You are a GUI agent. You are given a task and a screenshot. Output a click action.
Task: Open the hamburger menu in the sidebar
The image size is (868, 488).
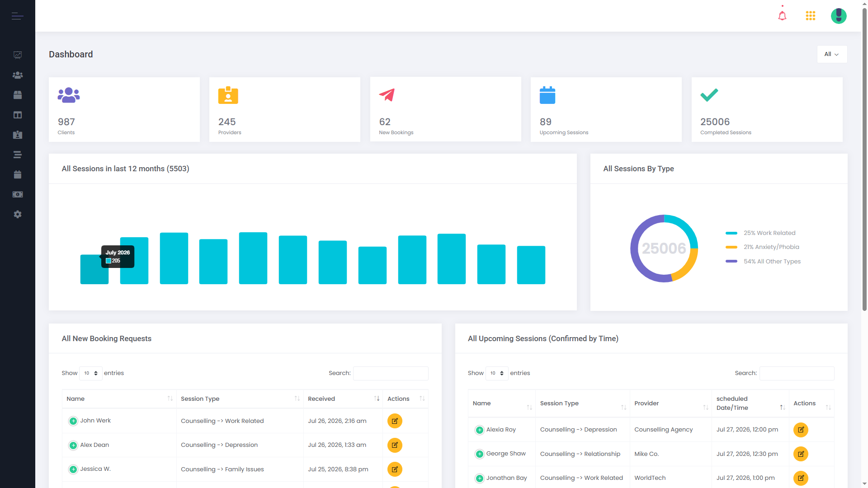point(17,16)
